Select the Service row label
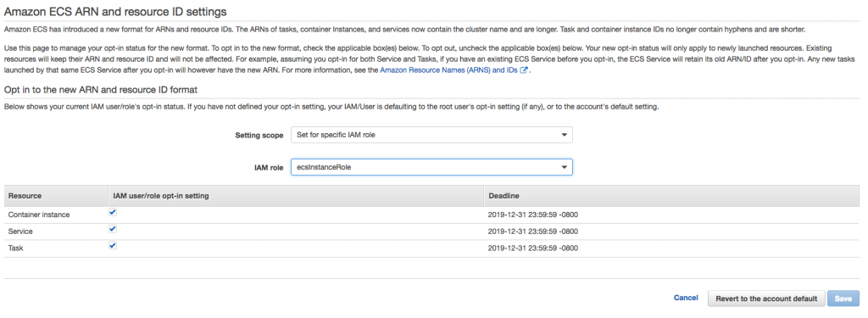This screenshot has width=868, height=318. [x=20, y=232]
